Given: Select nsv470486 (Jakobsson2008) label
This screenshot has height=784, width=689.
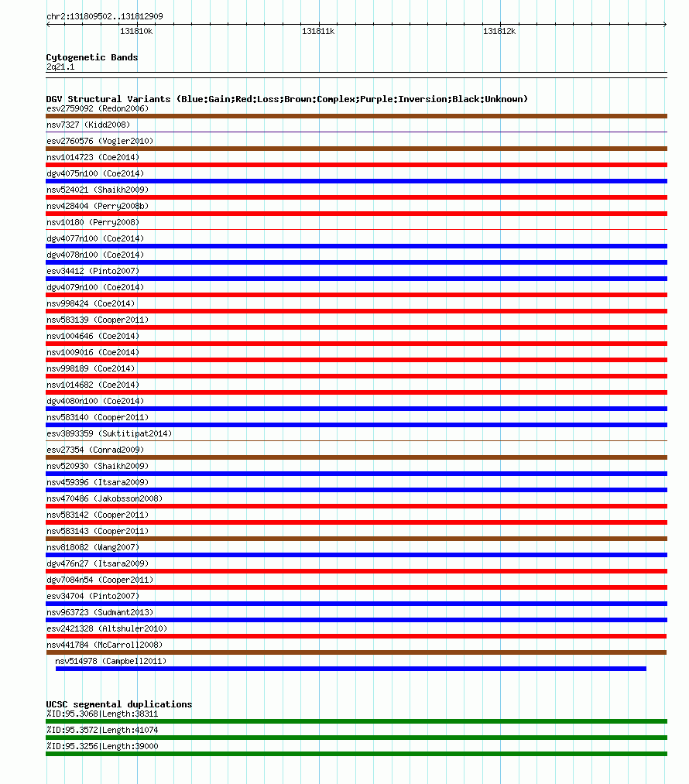Looking at the screenshot, I should click(x=105, y=498).
